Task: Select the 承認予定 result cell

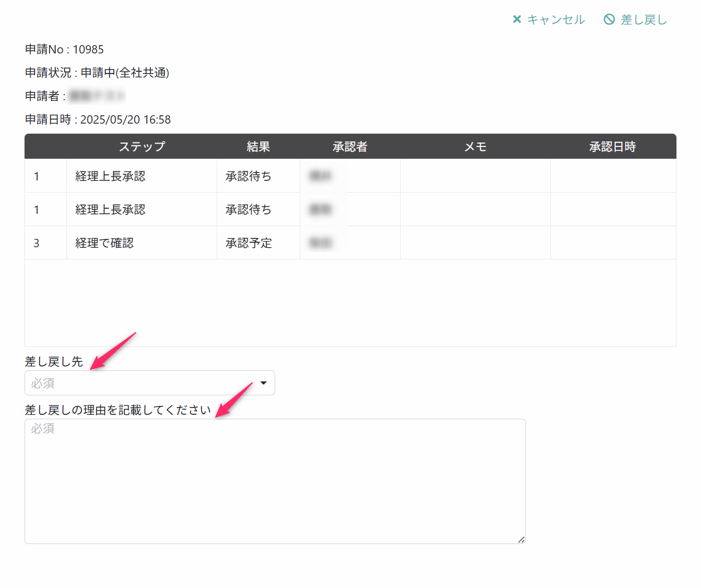Action: [259, 243]
